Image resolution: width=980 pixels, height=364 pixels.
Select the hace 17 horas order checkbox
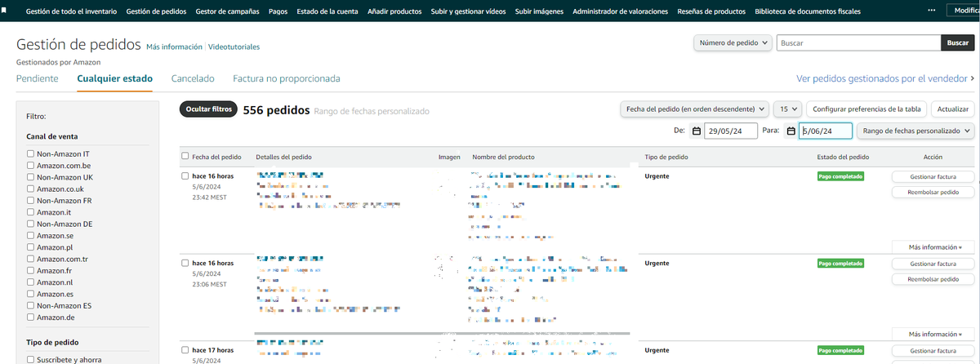tap(185, 350)
